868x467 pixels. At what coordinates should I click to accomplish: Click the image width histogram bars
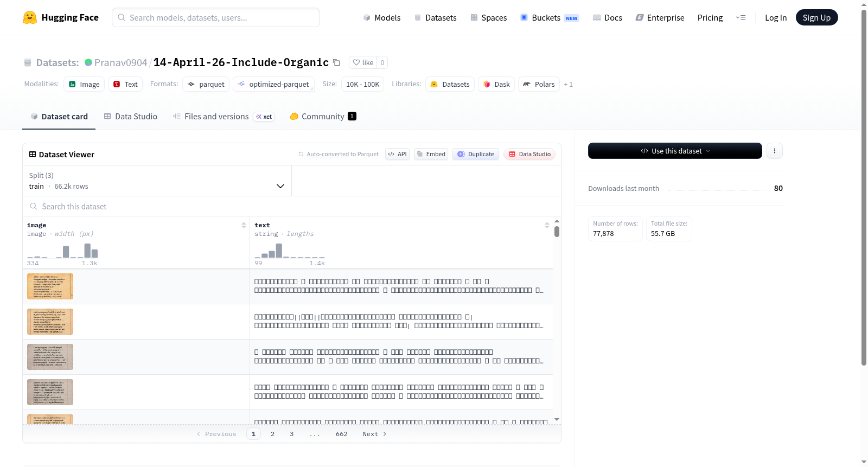tap(62, 250)
